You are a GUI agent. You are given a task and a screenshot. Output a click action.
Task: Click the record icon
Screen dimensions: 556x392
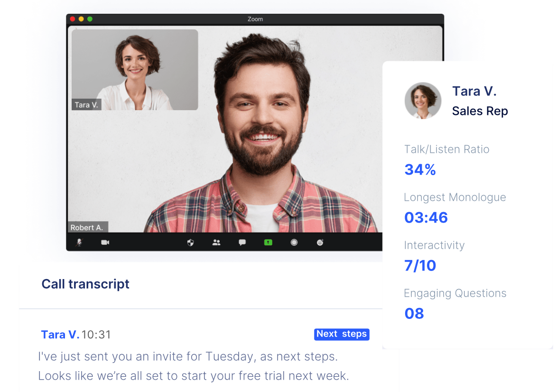click(x=294, y=243)
